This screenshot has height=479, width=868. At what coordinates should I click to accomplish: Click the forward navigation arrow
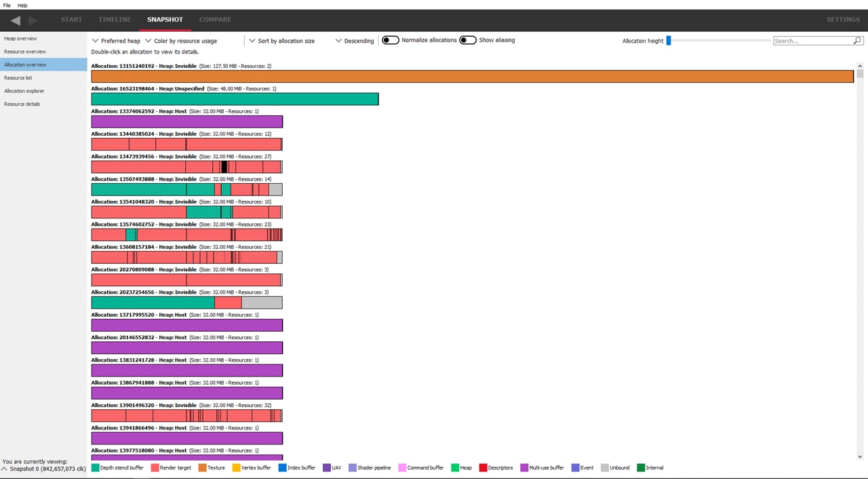pos(33,20)
